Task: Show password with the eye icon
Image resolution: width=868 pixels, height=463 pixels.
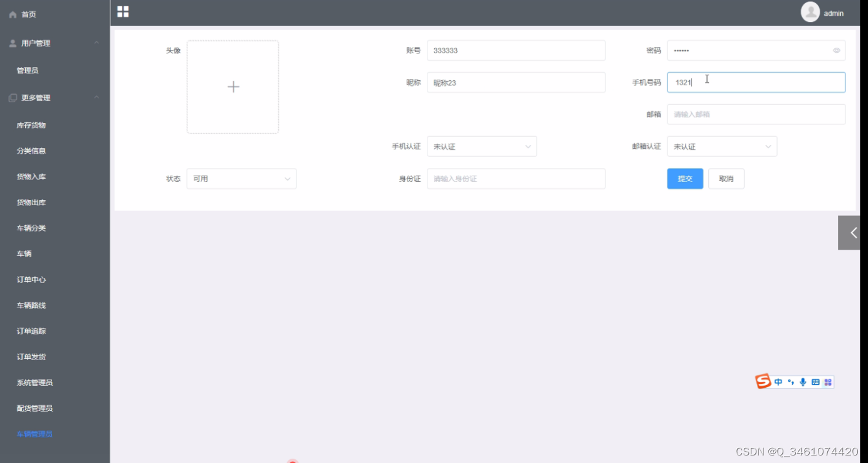Action: pyautogui.click(x=837, y=51)
